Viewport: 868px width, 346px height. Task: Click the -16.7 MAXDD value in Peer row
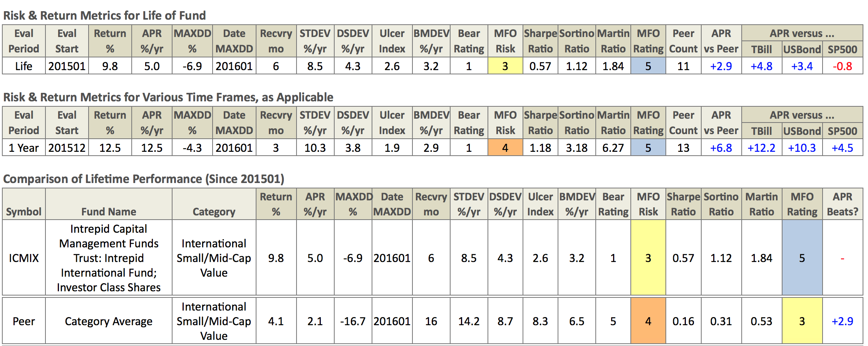[x=353, y=321]
